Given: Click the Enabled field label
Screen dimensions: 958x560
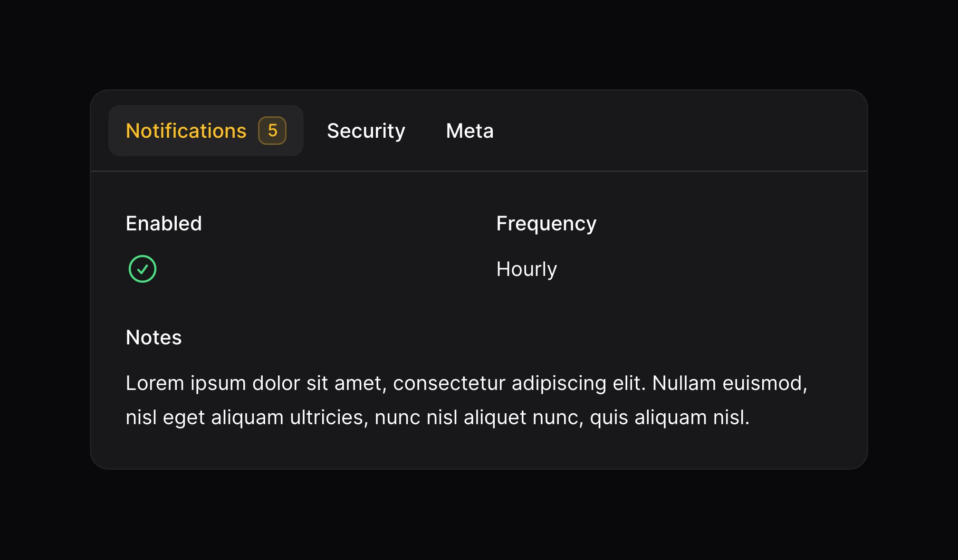Looking at the screenshot, I should click(164, 223).
